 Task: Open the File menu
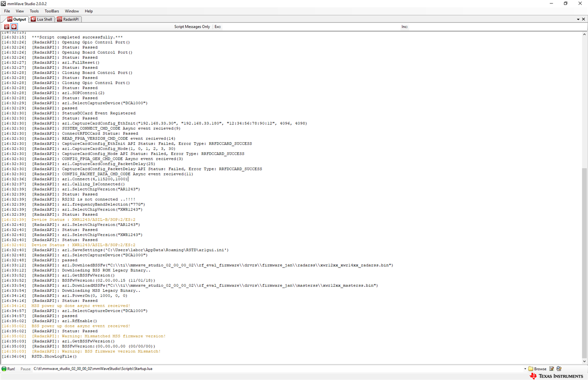pyautogui.click(x=7, y=11)
